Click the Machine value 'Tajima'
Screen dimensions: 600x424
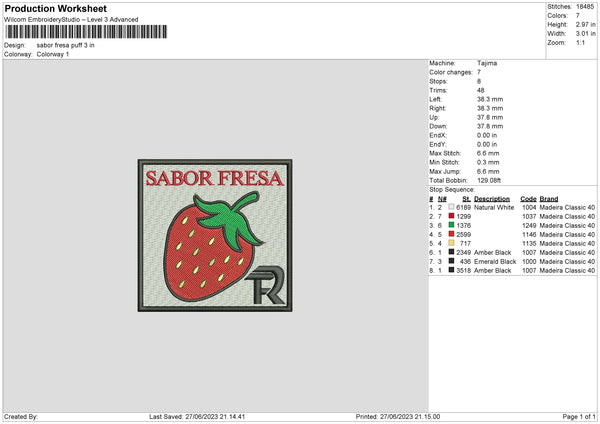click(x=487, y=63)
